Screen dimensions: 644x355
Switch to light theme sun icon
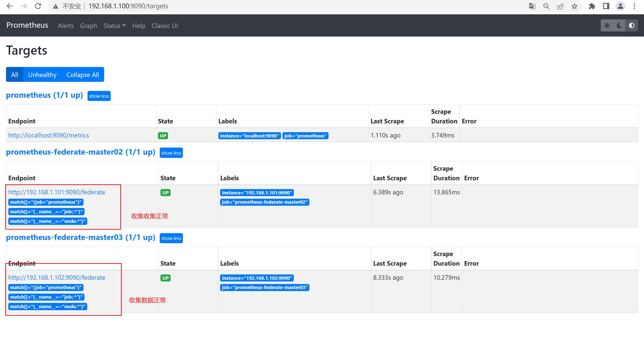coord(607,25)
